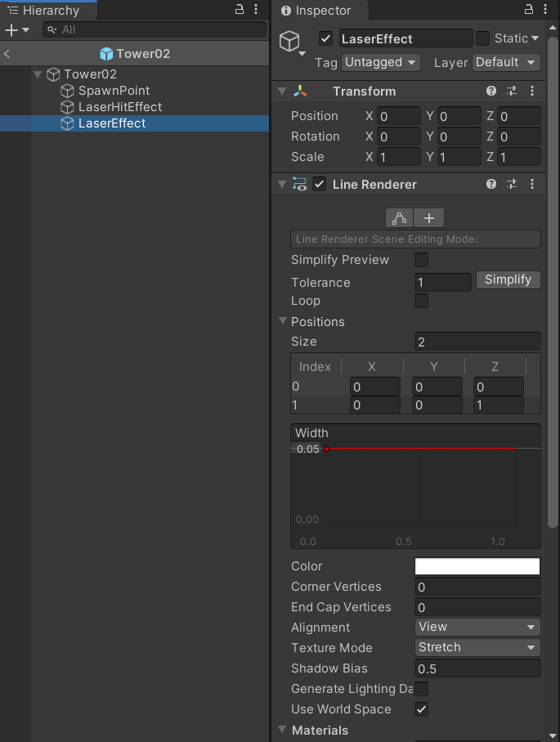This screenshot has height=742, width=560.
Task: Click the Create Points plus icon
Action: pos(429,217)
